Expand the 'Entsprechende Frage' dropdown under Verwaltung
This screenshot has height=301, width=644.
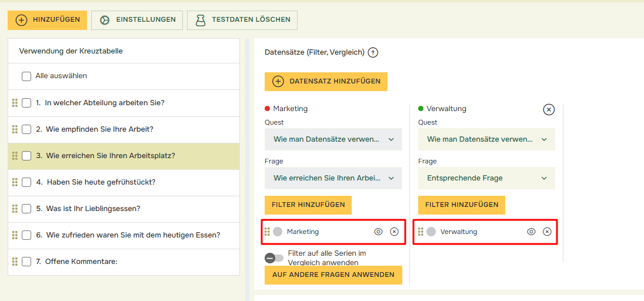(x=486, y=178)
